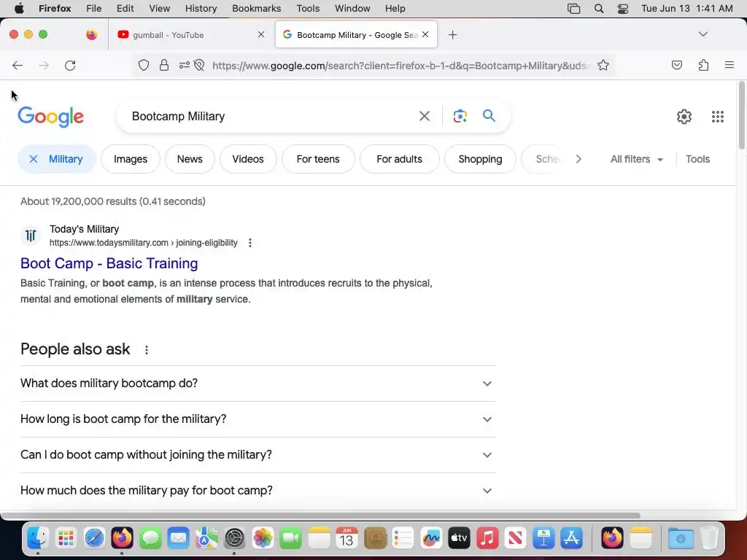Open the All filters dropdown
Viewport: 747px width, 560px height.
(636, 159)
